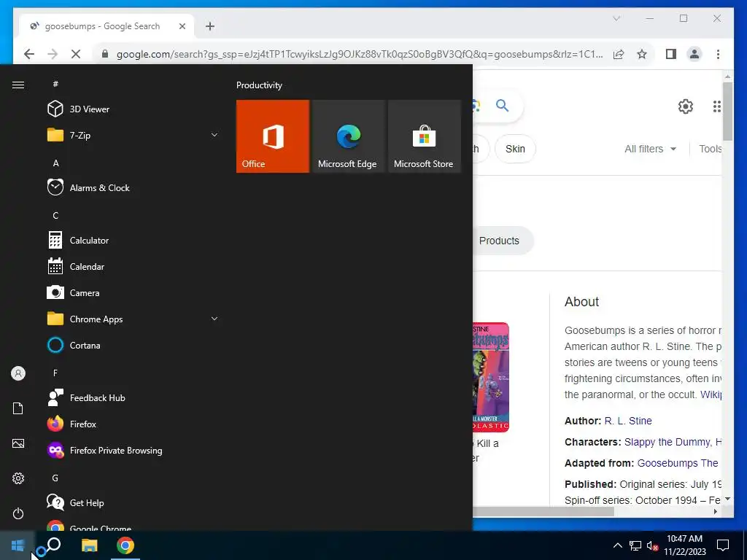
Task: Open the Calculator app
Action: (133, 241)
